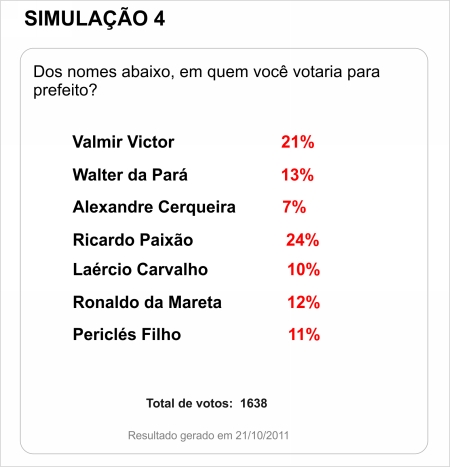Screen dimensions: 450x467
Task: Click the 24% result for Ricardo Paixão
Action: [x=303, y=240]
